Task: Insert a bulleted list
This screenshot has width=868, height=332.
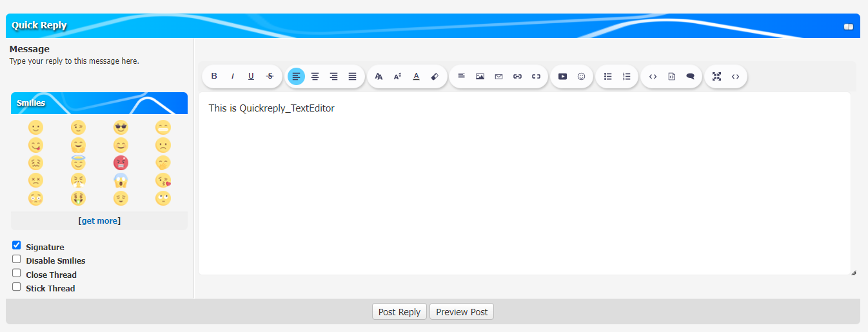Action: pos(607,76)
